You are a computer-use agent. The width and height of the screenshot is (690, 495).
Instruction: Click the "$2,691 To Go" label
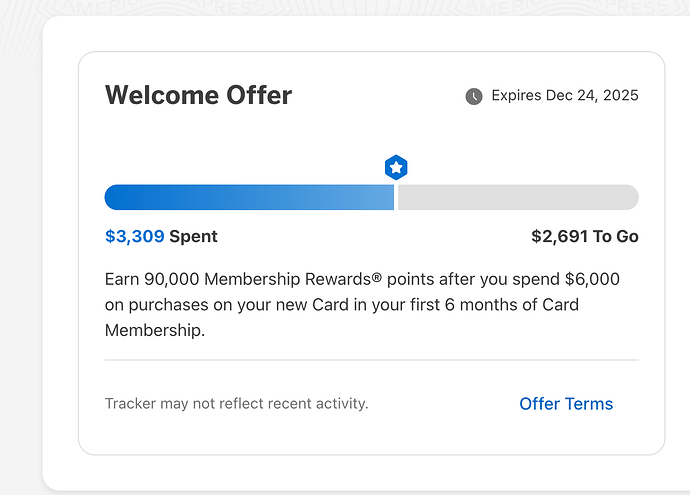584,237
